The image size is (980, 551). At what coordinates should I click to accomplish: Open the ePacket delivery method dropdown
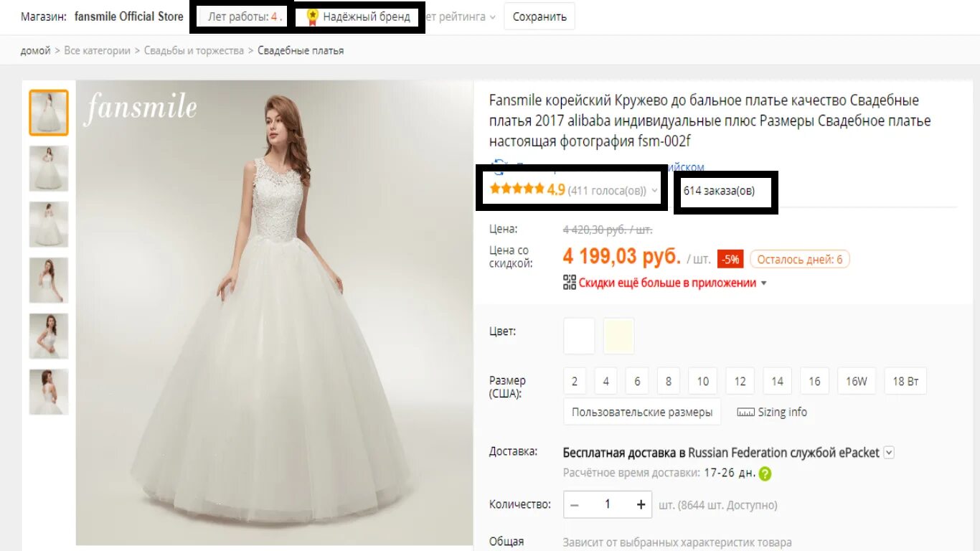tap(889, 453)
